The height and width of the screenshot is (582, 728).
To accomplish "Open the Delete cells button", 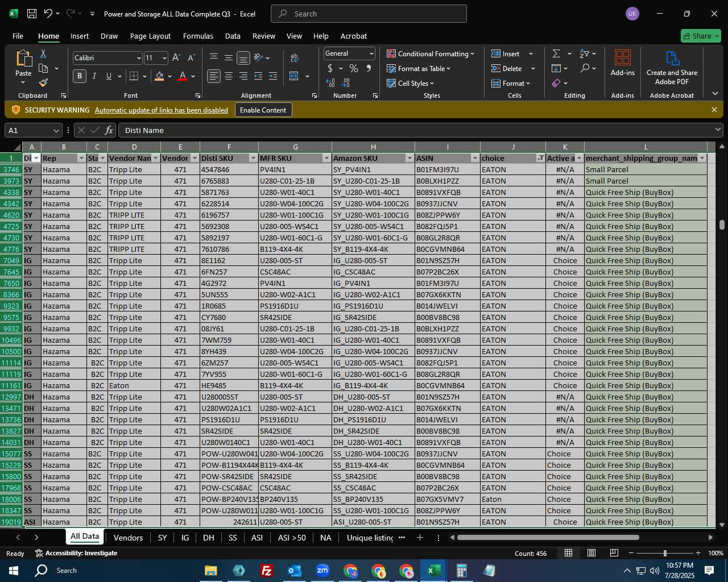I will pos(506,68).
